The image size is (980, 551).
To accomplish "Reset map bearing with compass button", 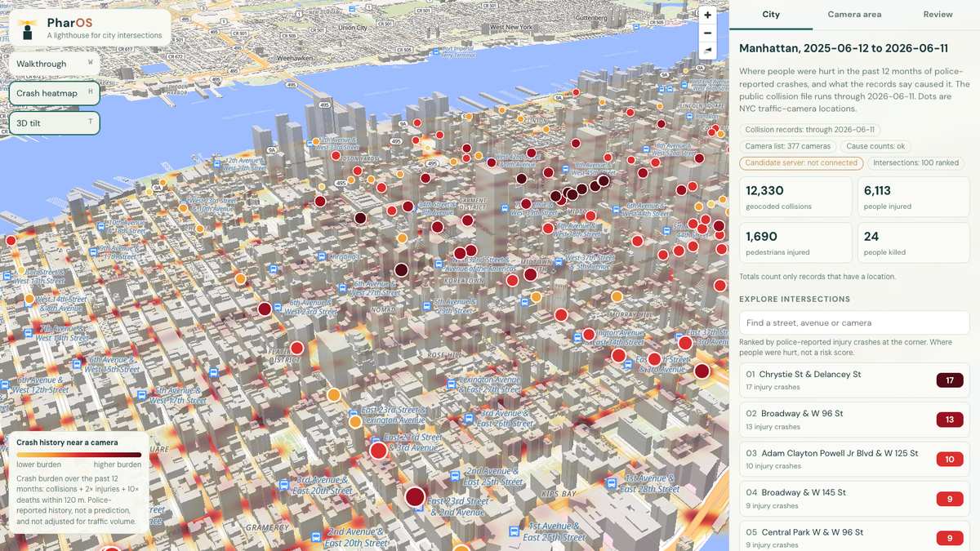I will [x=707, y=51].
